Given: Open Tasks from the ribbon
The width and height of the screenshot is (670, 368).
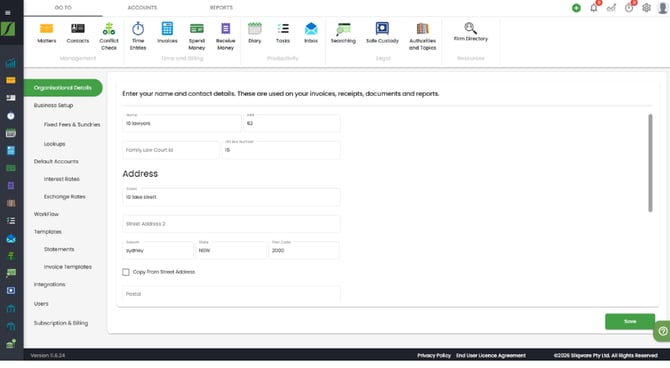Looking at the screenshot, I should pos(282,33).
